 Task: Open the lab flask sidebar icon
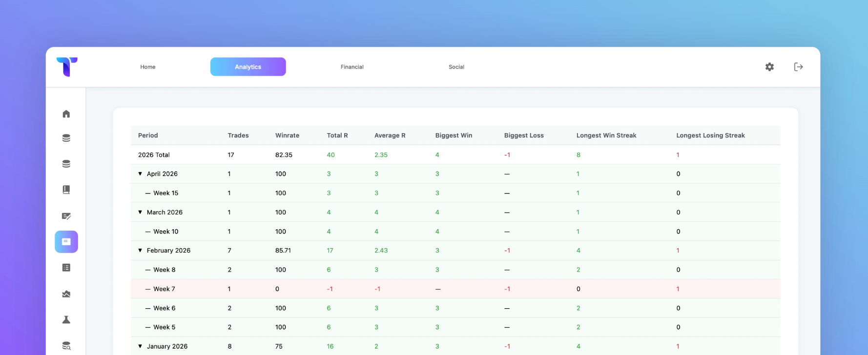point(66,320)
